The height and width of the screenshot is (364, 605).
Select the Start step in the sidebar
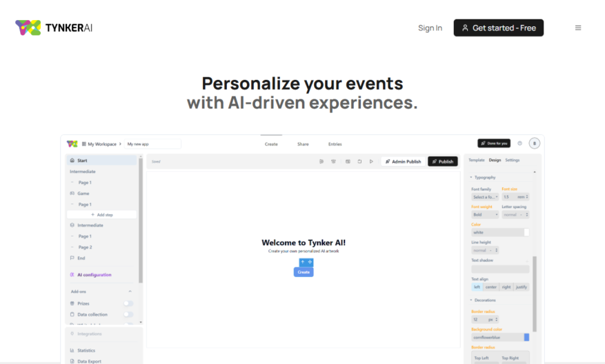pos(102,161)
